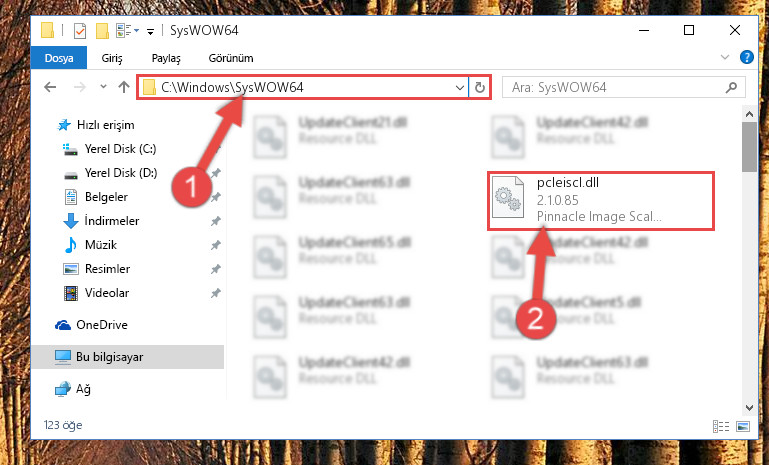
Task: Switch to details view icon in status bar
Action: click(720, 426)
